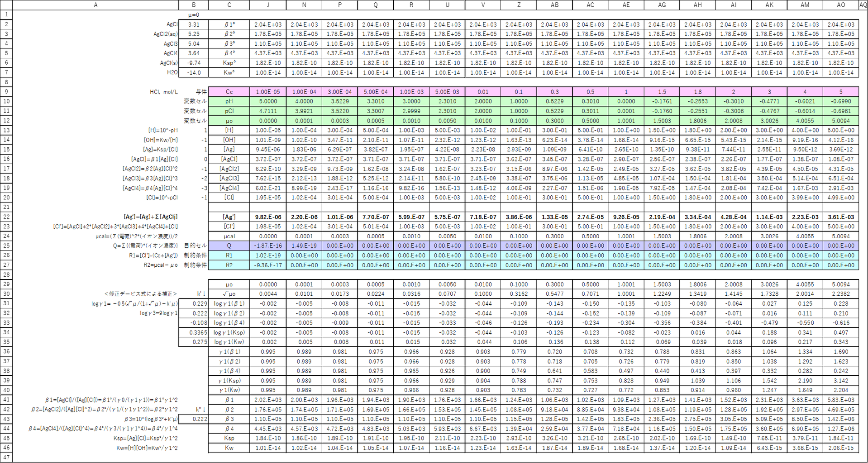Click the value -14.0 cell

click(x=194, y=72)
